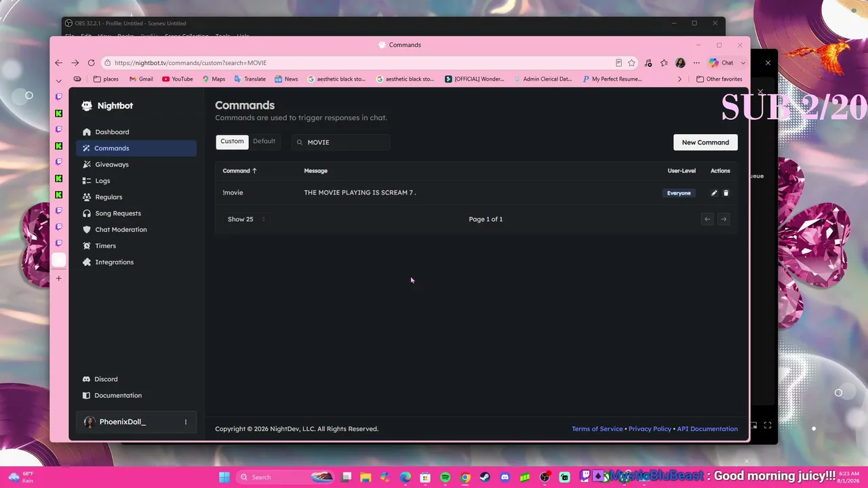The height and width of the screenshot is (488, 868).
Task: Open File Explorer from the taskbar
Action: [x=366, y=477]
